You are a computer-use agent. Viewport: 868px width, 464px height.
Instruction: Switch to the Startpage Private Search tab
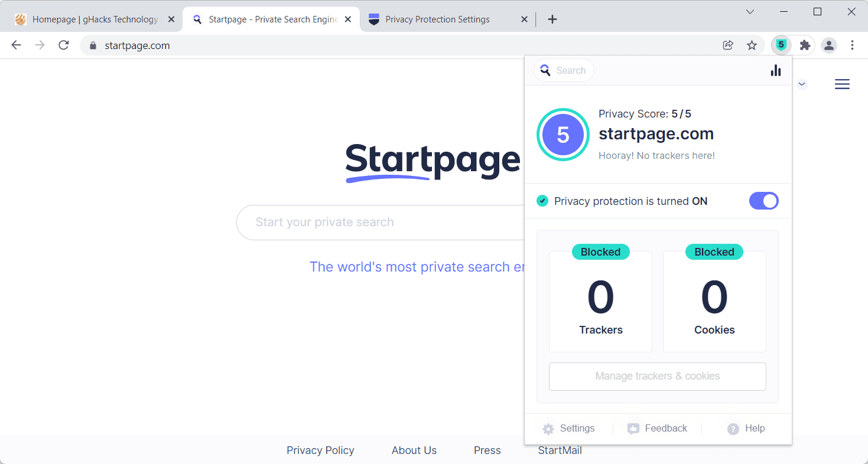[271, 19]
